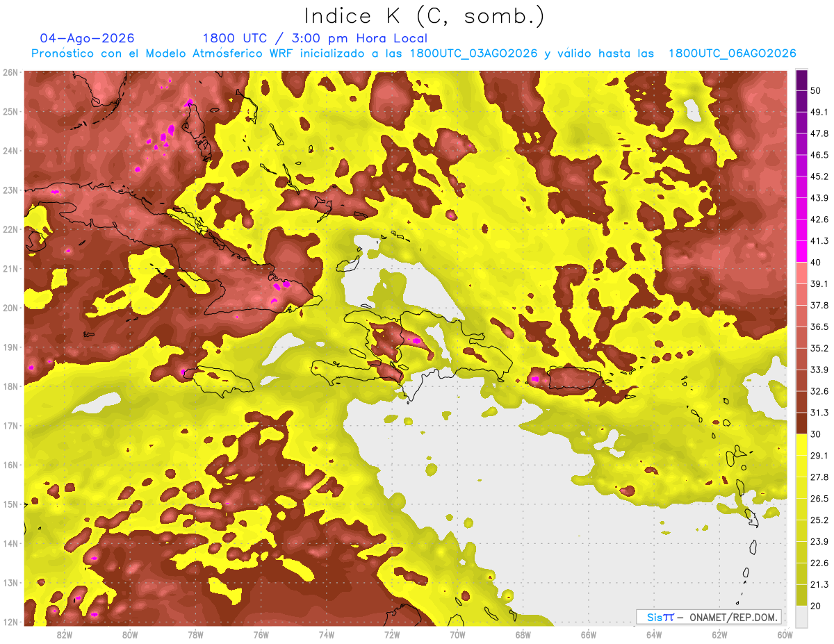Click the 21N latitude label
This screenshot has width=834, height=644.
tap(10, 268)
